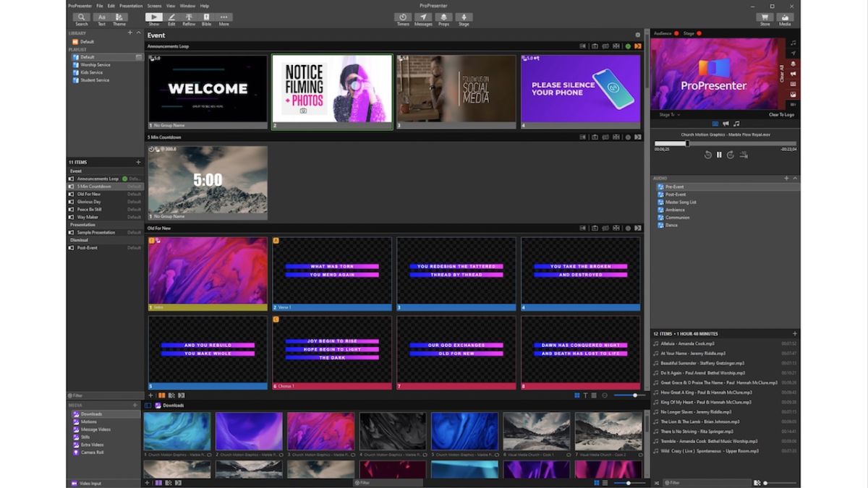Collapse the Library section chevron

(x=138, y=33)
